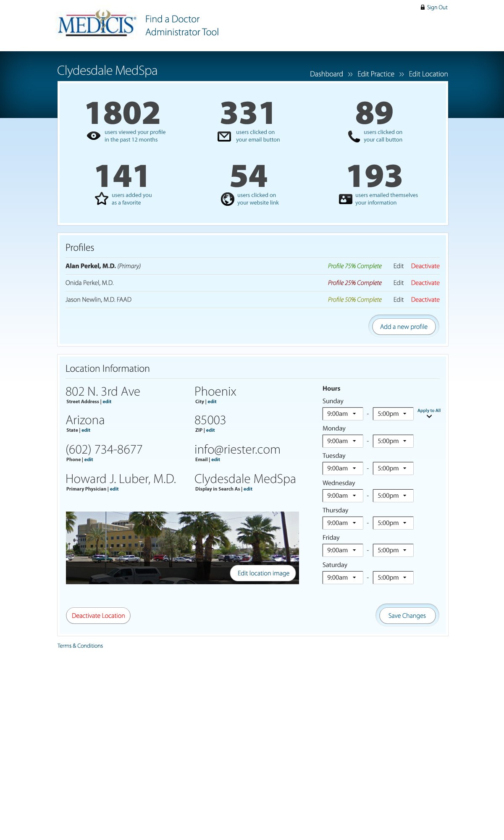Click the contact card icon for emailed info
This screenshot has height=840, width=504.
345,199
